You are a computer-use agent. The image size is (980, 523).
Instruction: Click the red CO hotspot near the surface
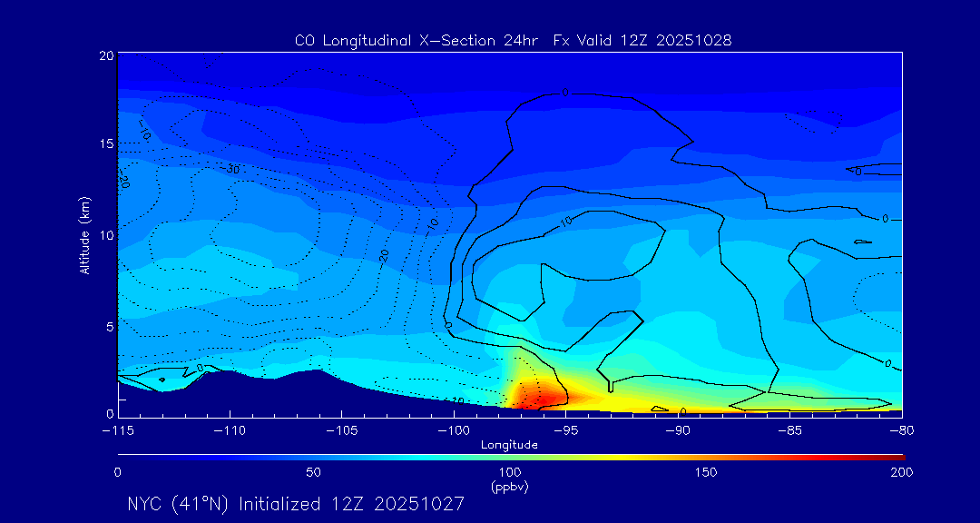click(x=535, y=396)
